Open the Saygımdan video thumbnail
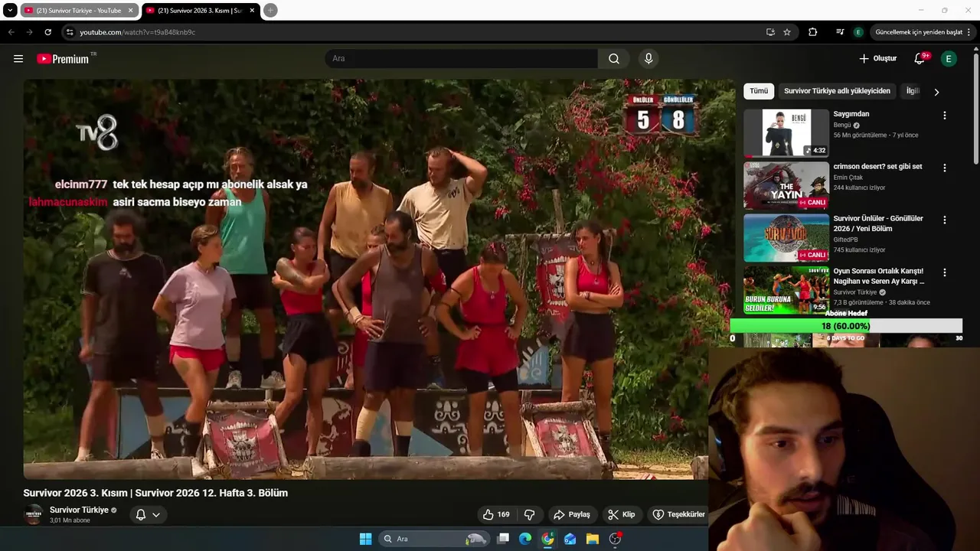 786,133
